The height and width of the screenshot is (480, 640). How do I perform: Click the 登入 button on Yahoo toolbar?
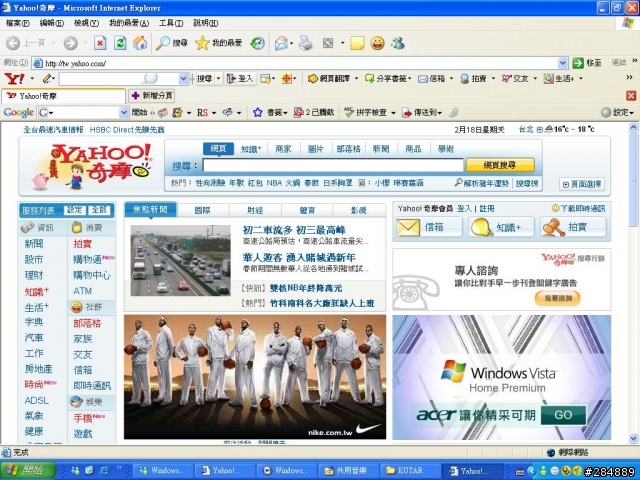point(240,78)
